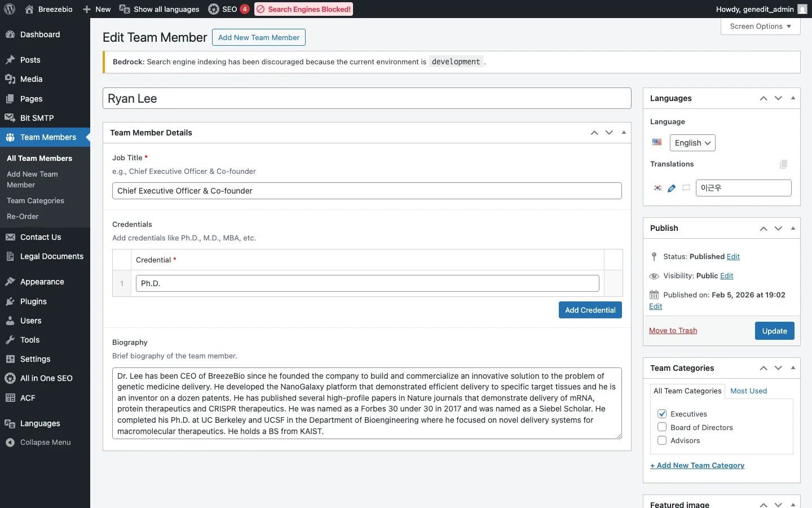Image resolution: width=812 pixels, height=508 pixels.
Task: Click the copy icon beside Translations
Action: tap(783, 164)
